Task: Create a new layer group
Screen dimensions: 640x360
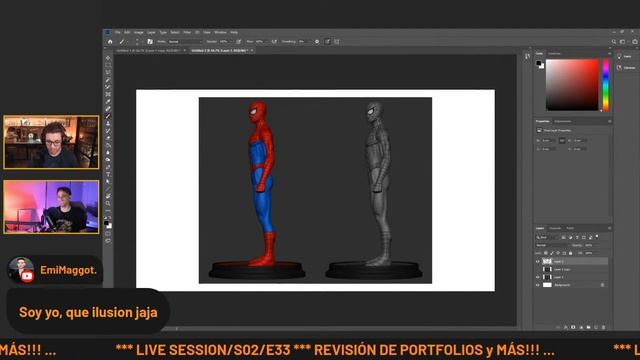Action: click(588, 327)
